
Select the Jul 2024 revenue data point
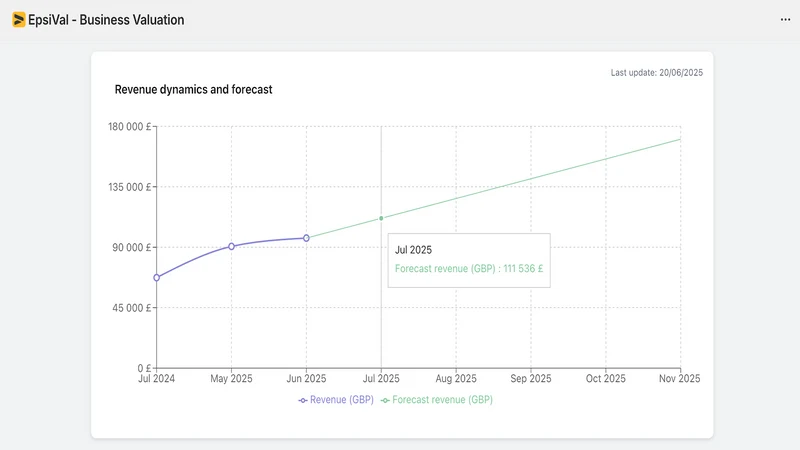coord(157,278)
